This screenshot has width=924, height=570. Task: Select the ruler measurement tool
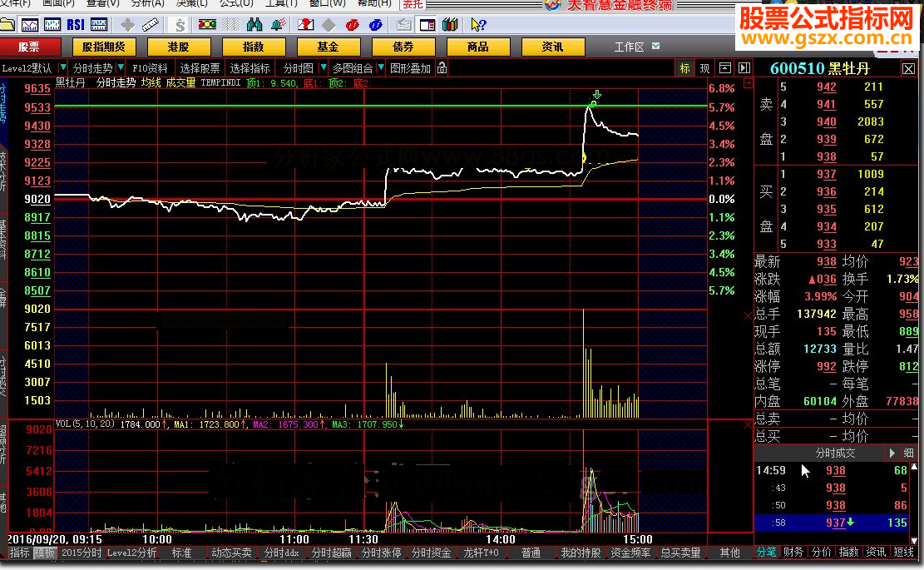[151, 25]
